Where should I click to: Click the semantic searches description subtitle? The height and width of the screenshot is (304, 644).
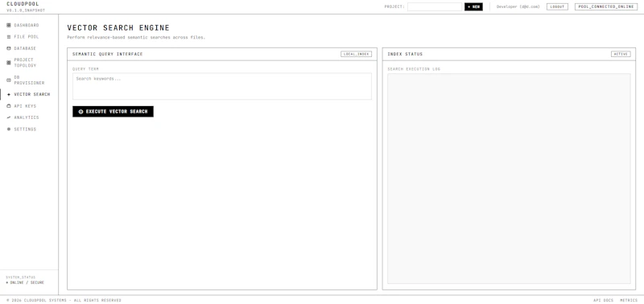(136, 37)
